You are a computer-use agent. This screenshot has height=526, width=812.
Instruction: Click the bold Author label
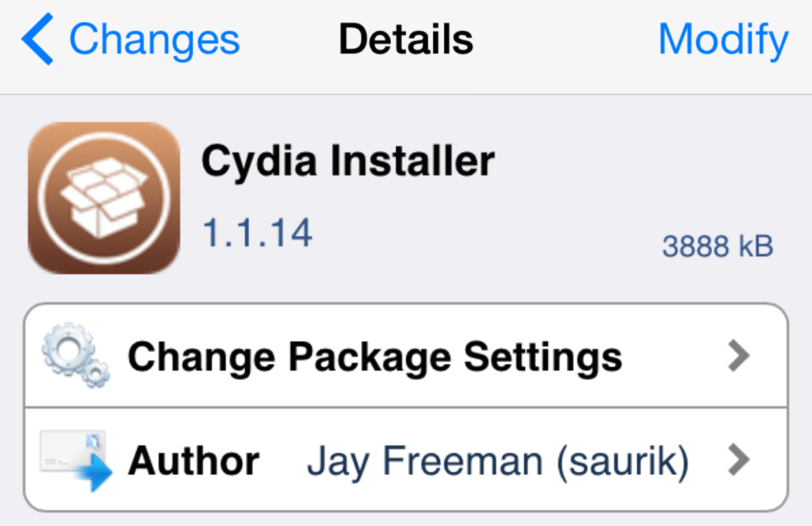(x=193, y=461)
